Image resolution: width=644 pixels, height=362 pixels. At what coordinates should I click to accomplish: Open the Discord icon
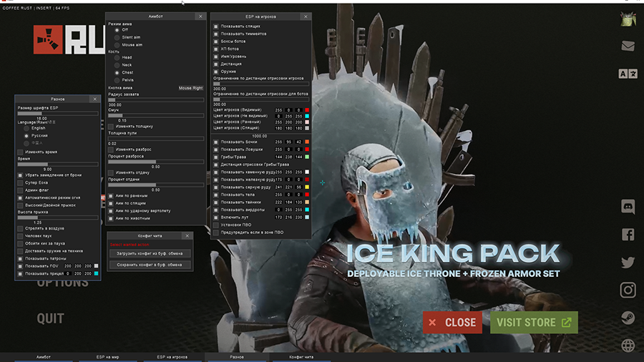(628, 207)
